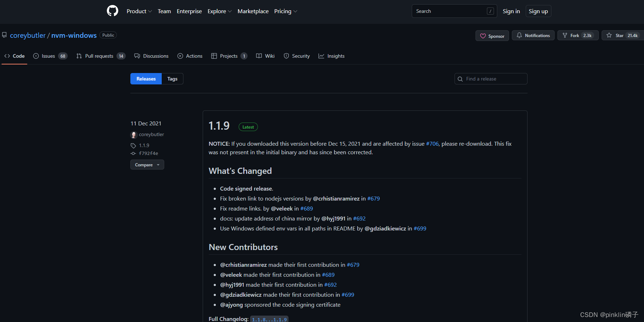Open @crhistianramirez under New Contributors
The image size is (644, 322).
click(243, 265)
